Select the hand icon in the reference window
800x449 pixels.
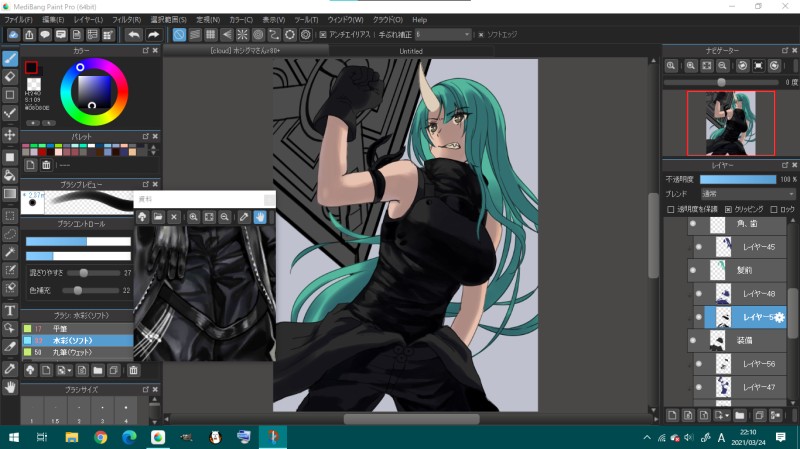click(260, 217)
